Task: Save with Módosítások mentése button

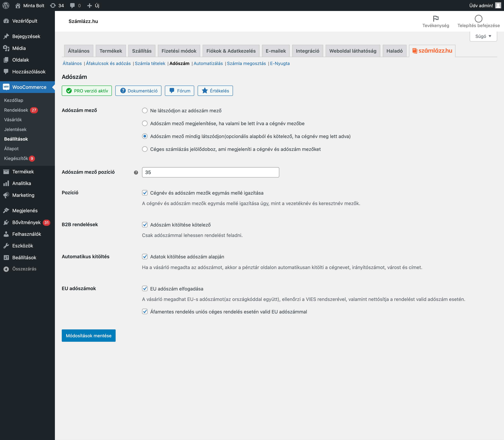Action: [89, 336]
